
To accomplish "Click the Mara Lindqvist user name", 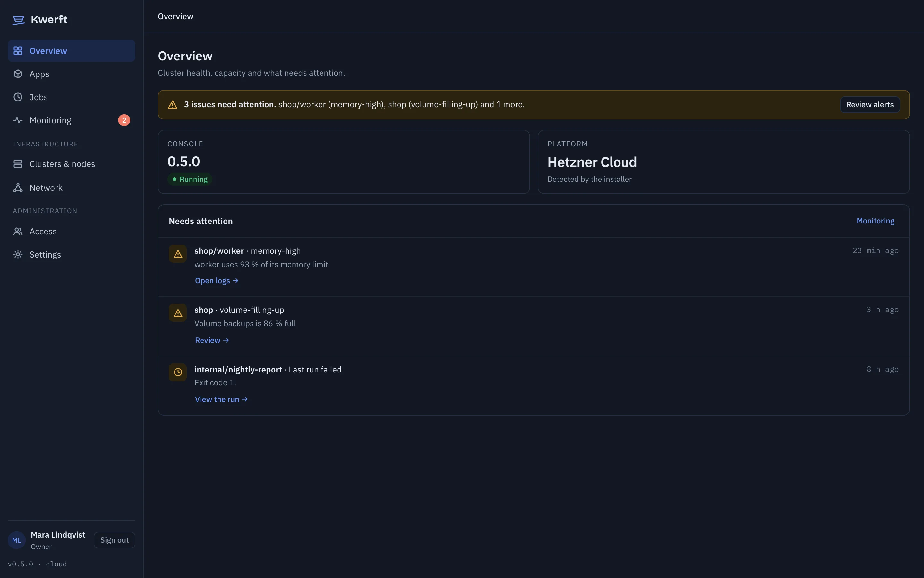I will (x=58, y=535).
